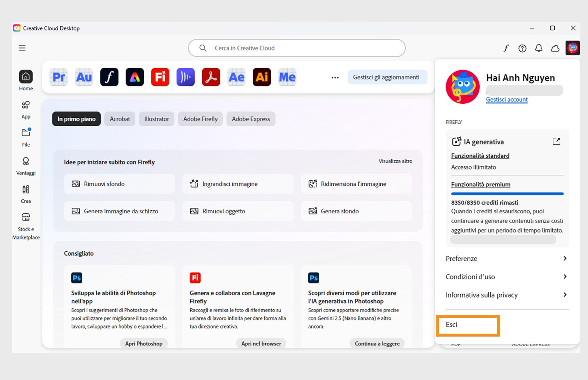The height and width of the screenshot is (380, 588).
Task: Open the Media Encoder app icon
Action: pos(287,77)
